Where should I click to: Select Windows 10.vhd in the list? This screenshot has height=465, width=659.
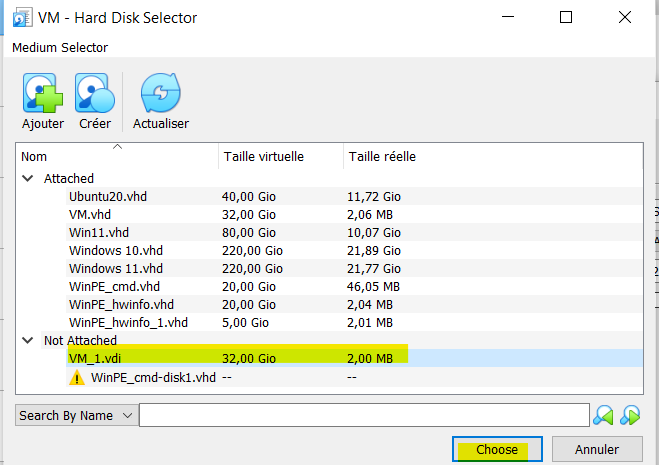[x=115, y=251]
